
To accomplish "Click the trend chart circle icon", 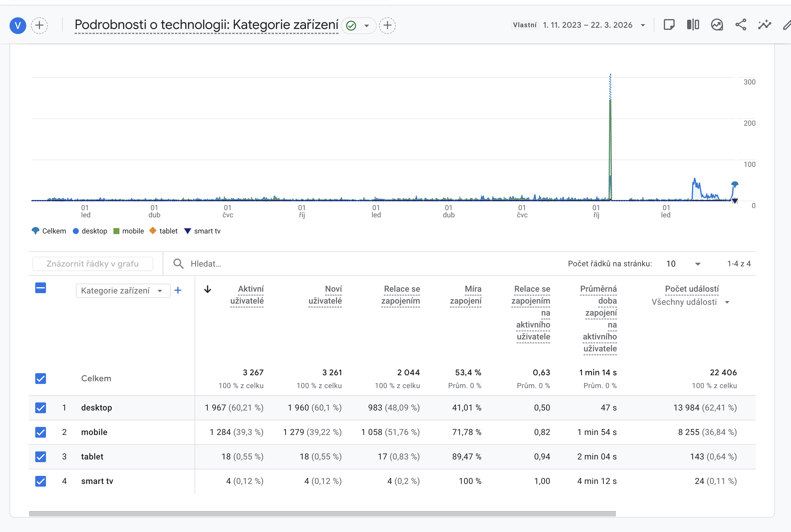I will pyautogui.click(x=717, y=25).
